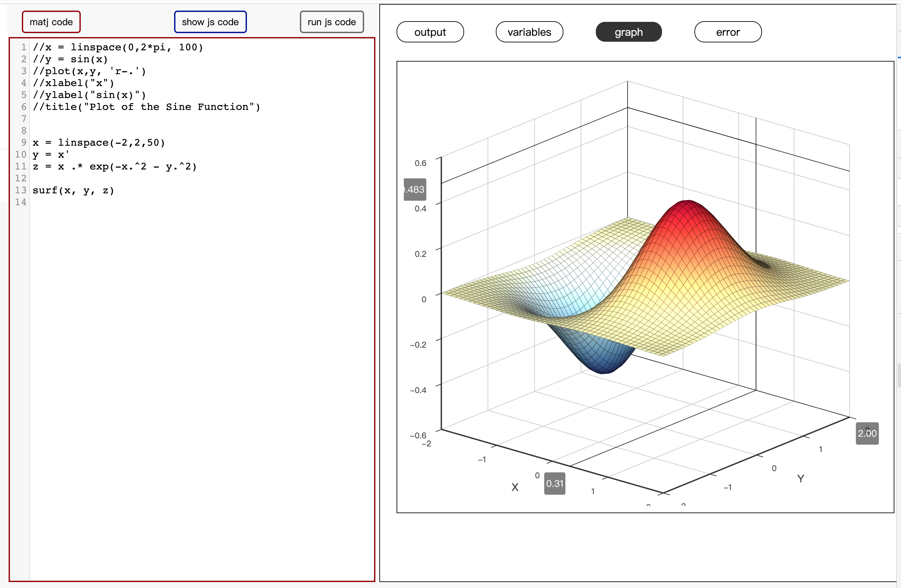Viewport: 901px width, 588px height.
Task: Click line number 13 in the gutter
Action: click(21, 190)
